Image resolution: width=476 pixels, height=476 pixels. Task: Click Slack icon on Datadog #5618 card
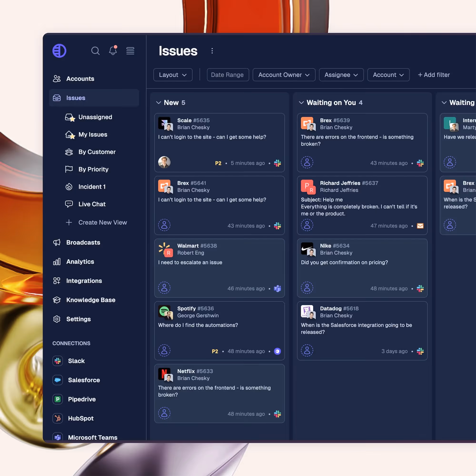click(x=420, y=351)
